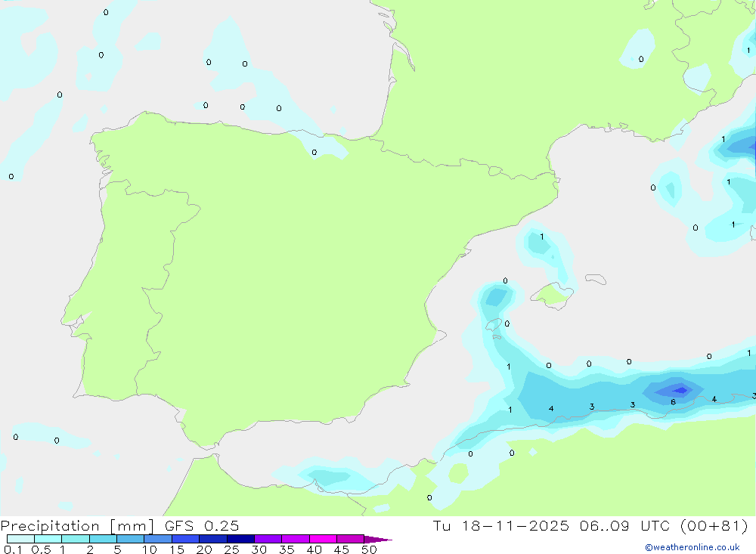Image resolution: width=756 pixels, height=554 pixels.
Task: Click the legend label 50
Action: [x=369, y=549]
